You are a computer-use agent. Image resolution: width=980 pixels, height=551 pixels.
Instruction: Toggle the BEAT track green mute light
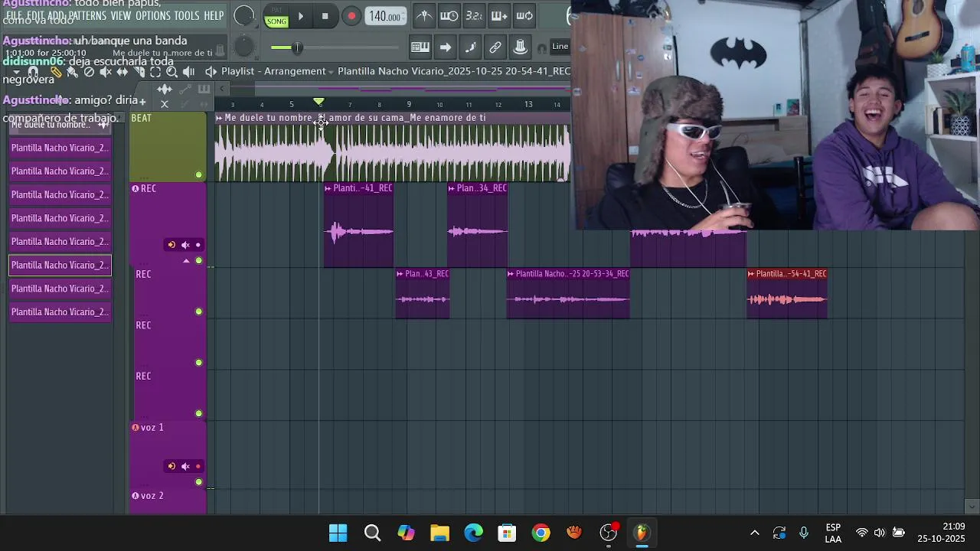coord(199,175)
